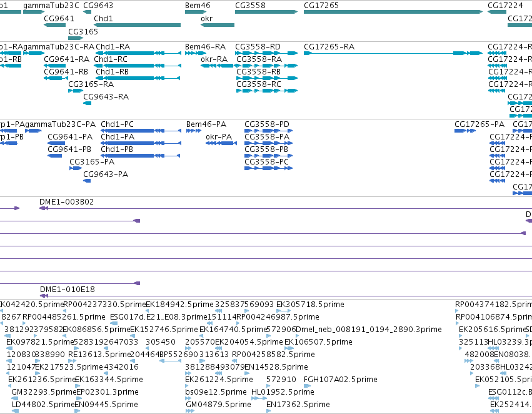The height and width of the screenshot is (414, 532).
Task: Select EST RE13613.5prime
Action: pos(99,355)
